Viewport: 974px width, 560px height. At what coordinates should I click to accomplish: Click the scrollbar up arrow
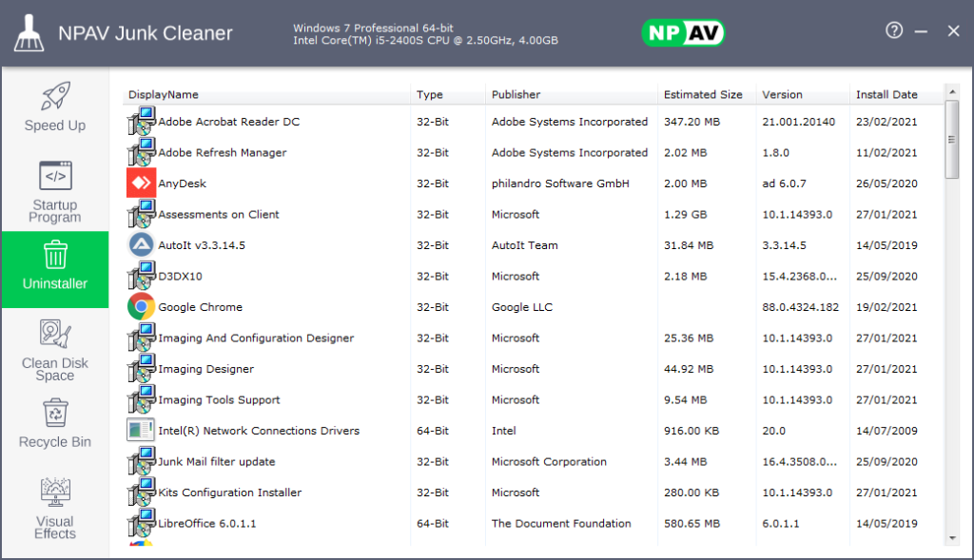click(x=952, y=91)
